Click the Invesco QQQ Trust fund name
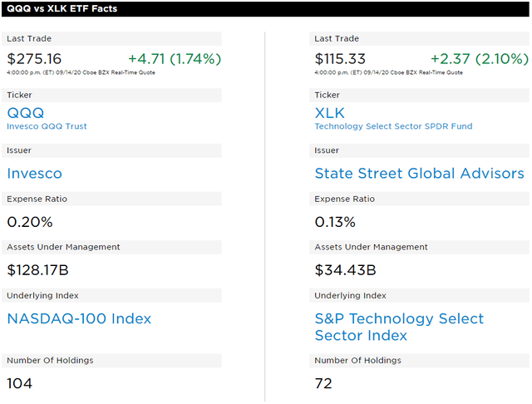This screenshot has width=532, height=404. 47,126
